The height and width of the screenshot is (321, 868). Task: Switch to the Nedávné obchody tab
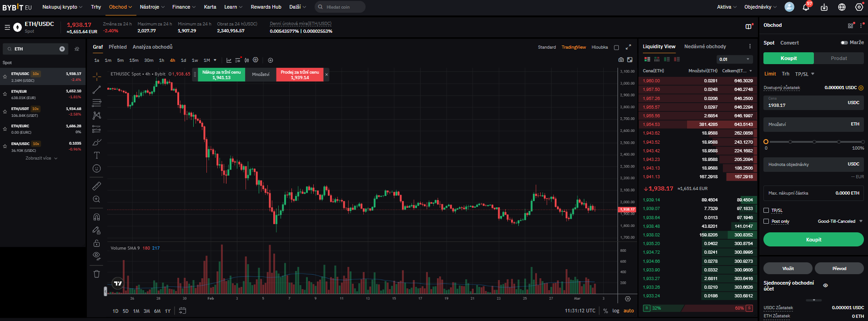coord(705,47)
